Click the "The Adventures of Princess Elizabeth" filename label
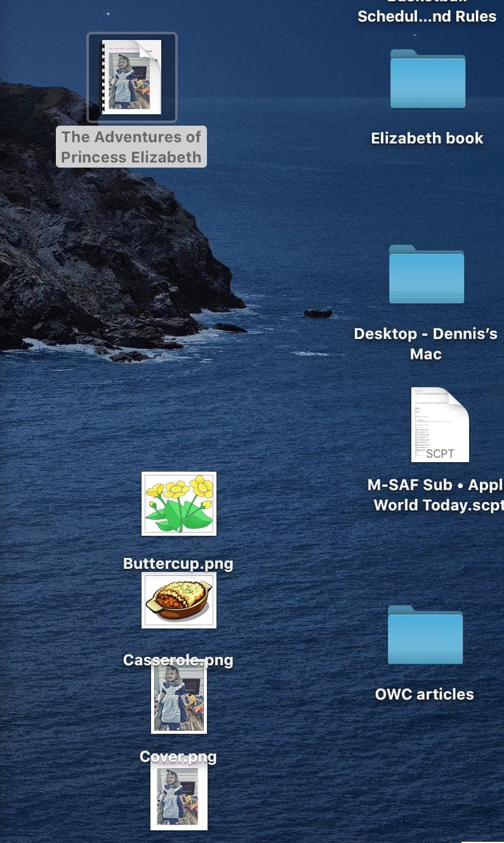This screenshot has width=504, height=843. [x=131, y=147]
